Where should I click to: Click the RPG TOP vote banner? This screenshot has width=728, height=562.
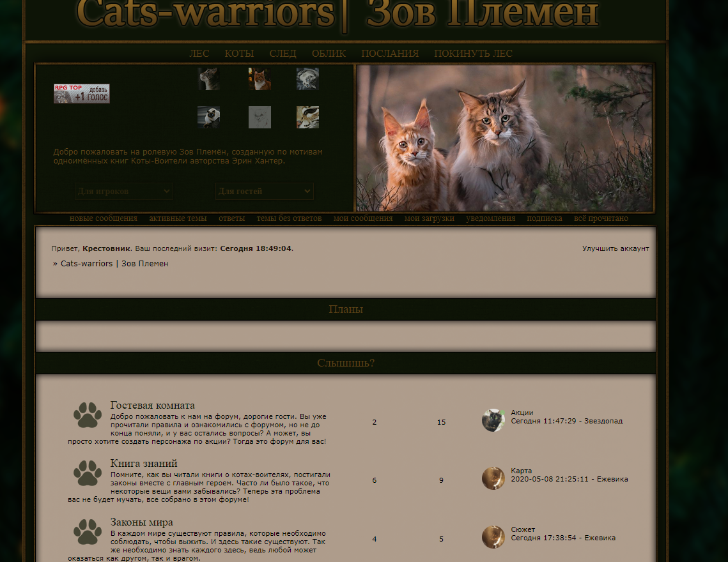coord(82,93)
